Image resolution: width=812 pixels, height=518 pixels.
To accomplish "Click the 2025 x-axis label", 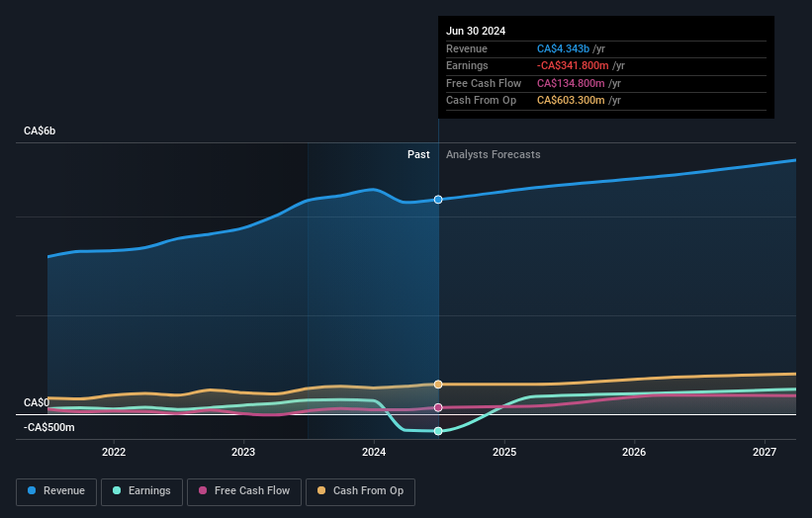I will pyautogui.click(x=504, y=452).
